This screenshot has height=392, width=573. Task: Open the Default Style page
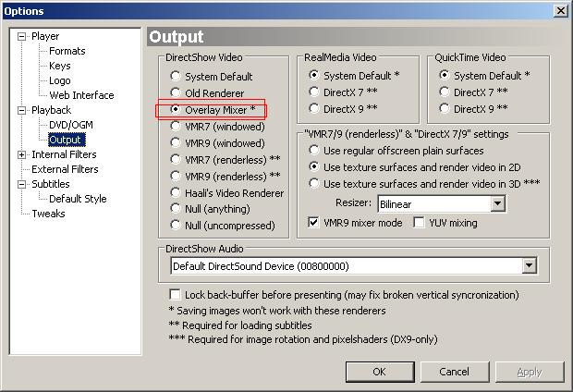[x=78, y=199]
